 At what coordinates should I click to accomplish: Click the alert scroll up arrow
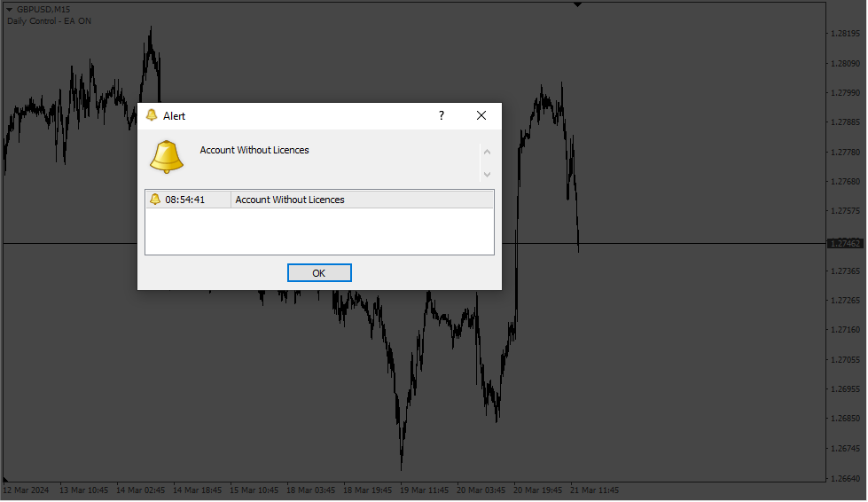pos(487,153)
